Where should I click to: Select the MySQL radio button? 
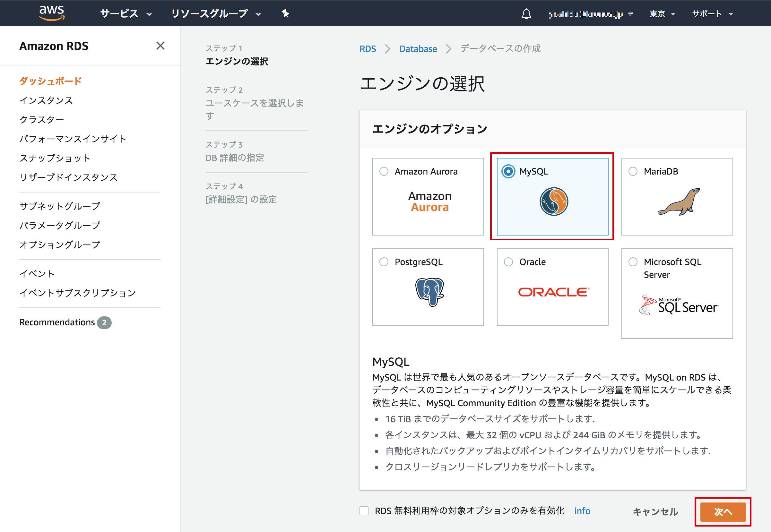[508, 171]
